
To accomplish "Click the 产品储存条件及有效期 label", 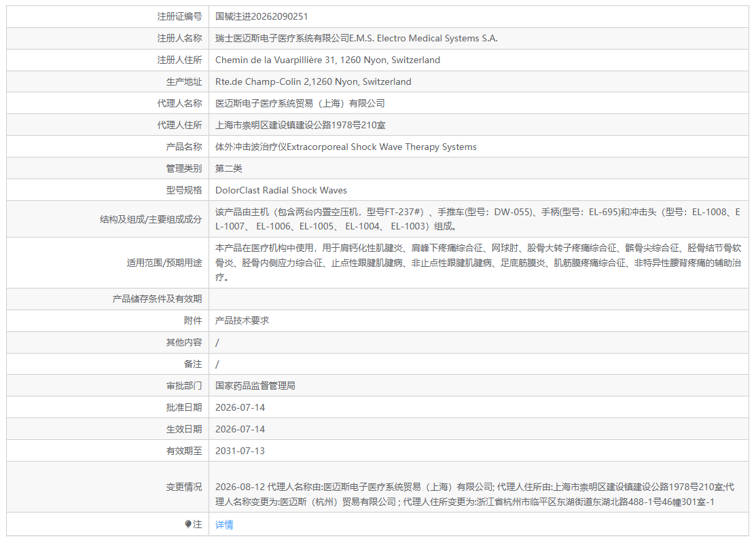I will point(157,299).
